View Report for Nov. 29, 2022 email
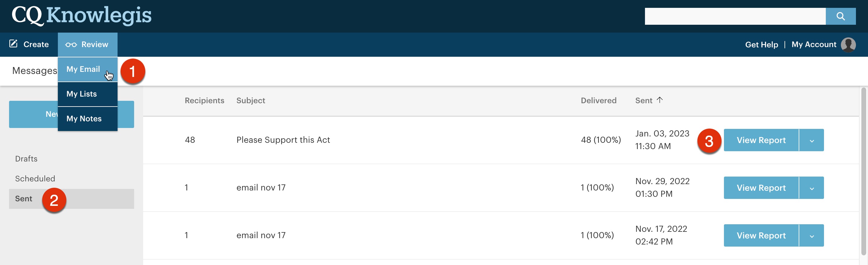This screenshot has height=265, width=868. click(x=761, y=188)
